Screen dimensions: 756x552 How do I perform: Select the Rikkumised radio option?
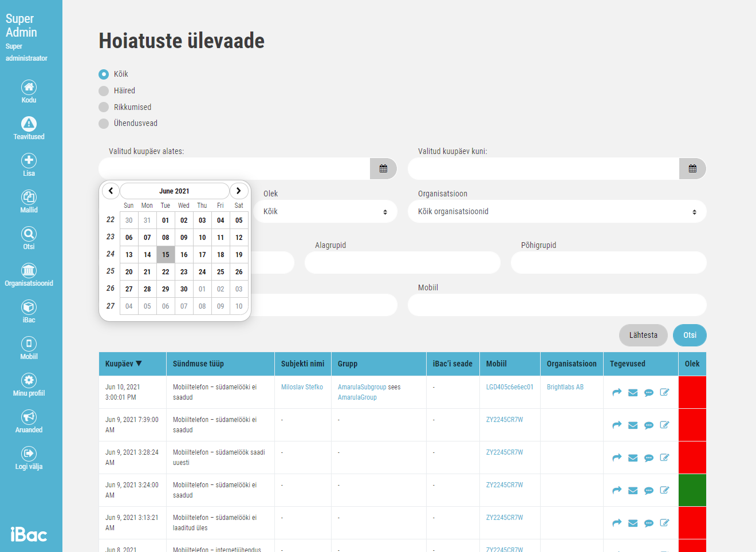click(x=104, y=108)
